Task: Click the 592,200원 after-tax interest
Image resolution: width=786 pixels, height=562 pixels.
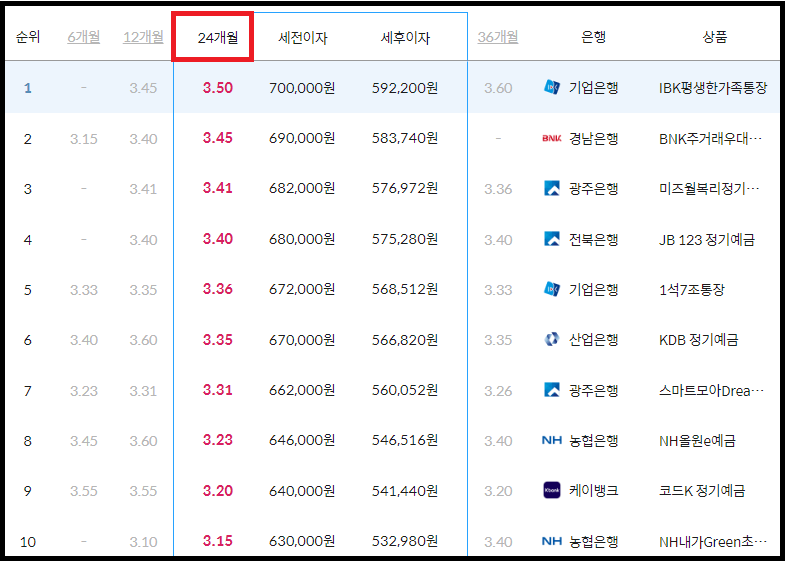Action: (405, 88)
